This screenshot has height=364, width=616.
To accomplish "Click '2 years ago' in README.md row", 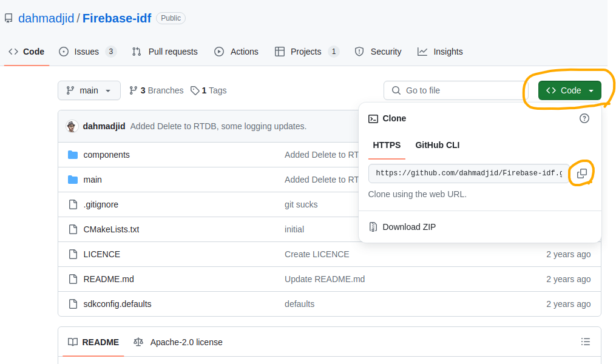I will [x=568, y=279].
